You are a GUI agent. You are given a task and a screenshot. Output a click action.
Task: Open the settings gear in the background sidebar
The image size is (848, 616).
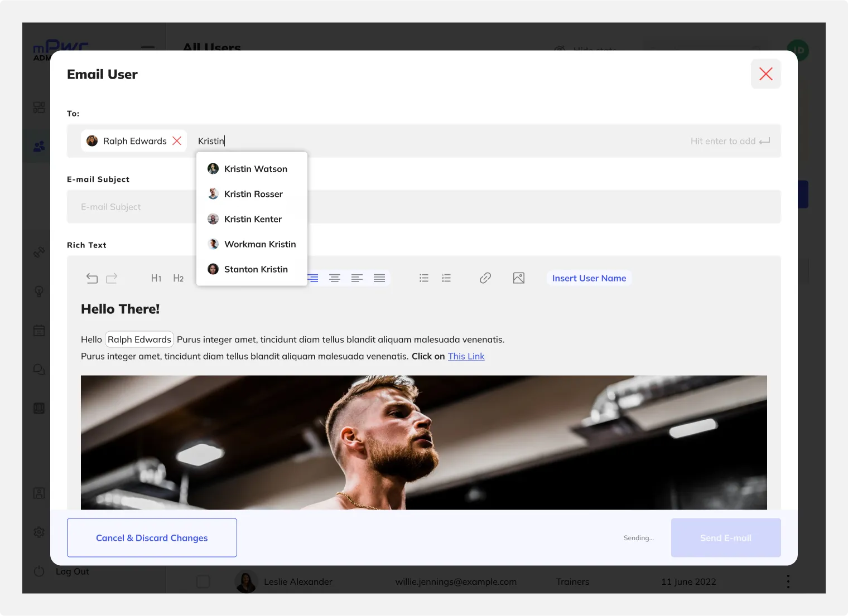(39, 532)
